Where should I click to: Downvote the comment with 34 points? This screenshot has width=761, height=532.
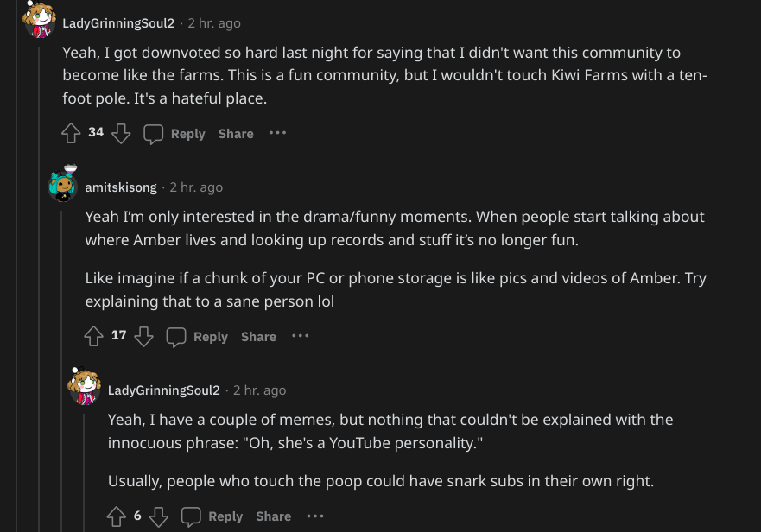(121, 134)
